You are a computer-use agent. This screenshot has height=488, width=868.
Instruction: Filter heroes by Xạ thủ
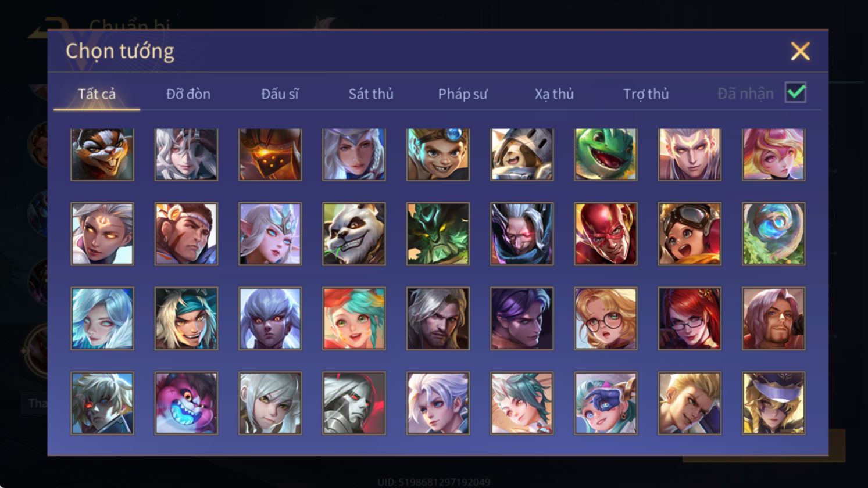coord(554,94)
